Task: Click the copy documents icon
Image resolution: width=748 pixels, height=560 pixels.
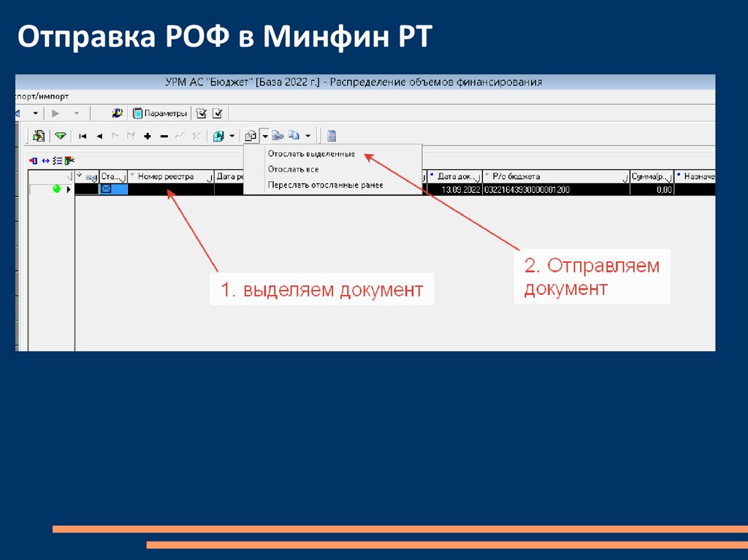Action: (x=294, y=136)
